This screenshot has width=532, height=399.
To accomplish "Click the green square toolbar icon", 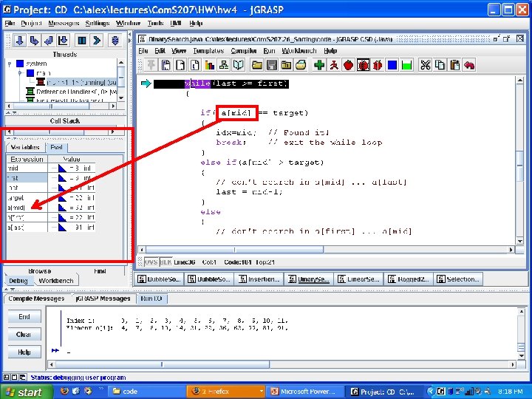I will tap(407, 65).
